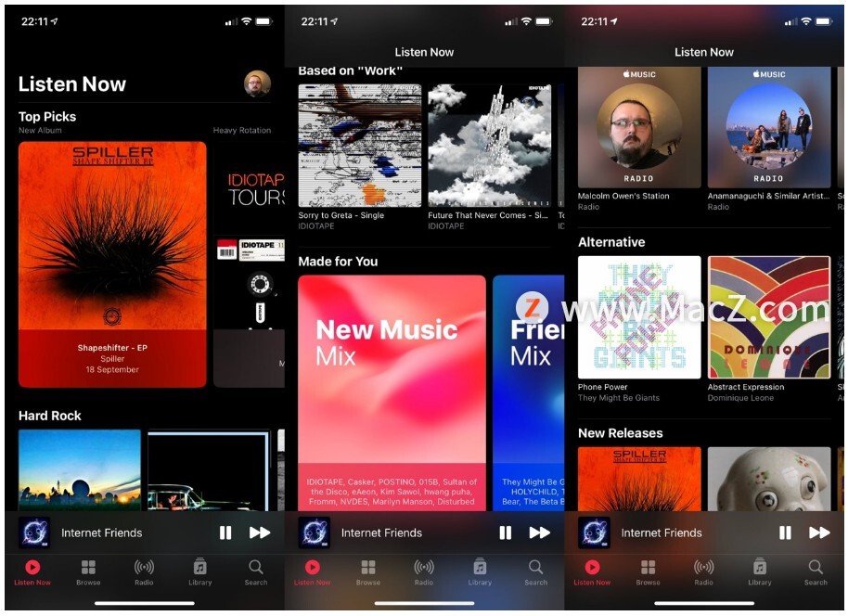Skip to next track in middle phone

pyautogui.click(x=539, y=533)
